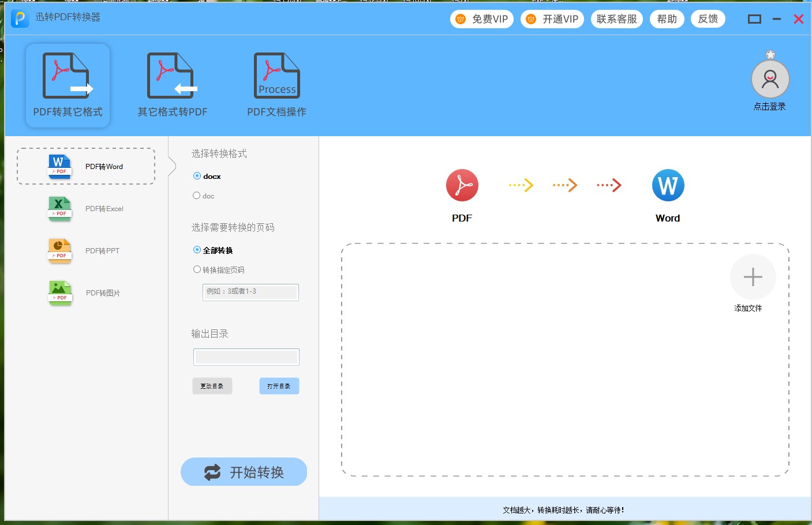Viewport: 812px width, 525px height.
Task: Select PDF转Word conversion
Action: click(86, 166)
